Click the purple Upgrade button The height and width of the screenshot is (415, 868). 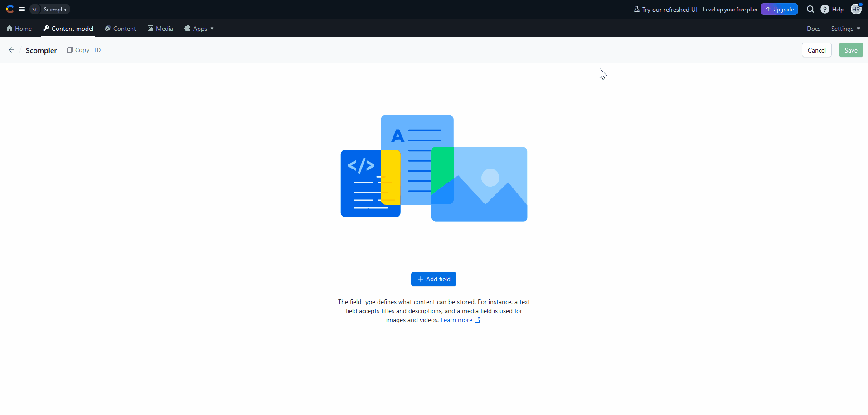[x=779, y=9]
